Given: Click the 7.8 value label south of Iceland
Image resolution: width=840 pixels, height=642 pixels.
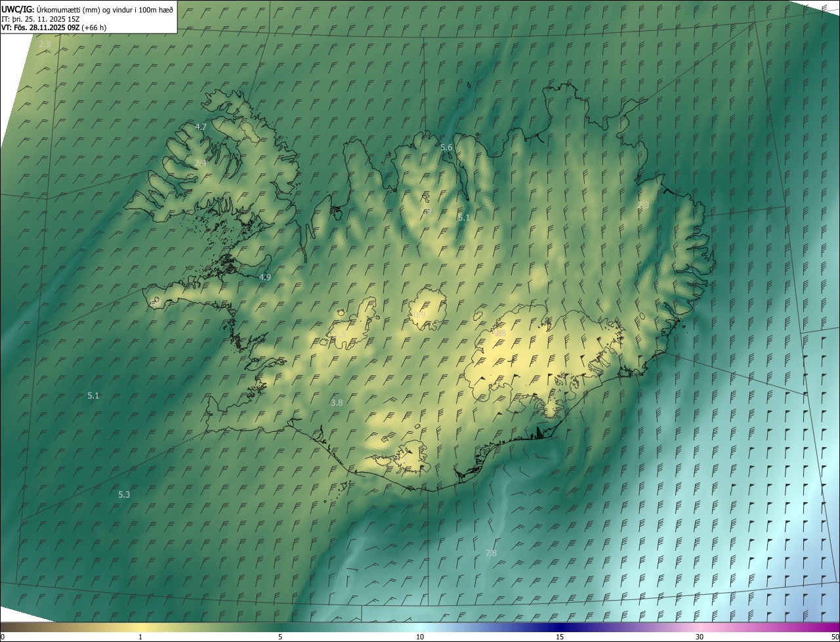Looking at the screenshot, I should (491, 553).
